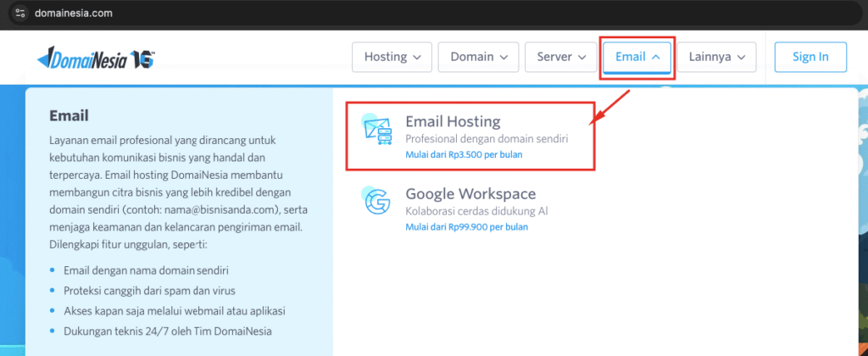Click the Email Hosting envelope server icon

pos(376,130)
